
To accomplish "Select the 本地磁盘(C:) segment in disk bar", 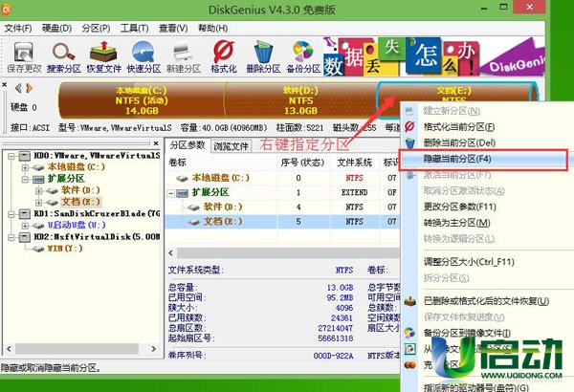I will [142, 100].
